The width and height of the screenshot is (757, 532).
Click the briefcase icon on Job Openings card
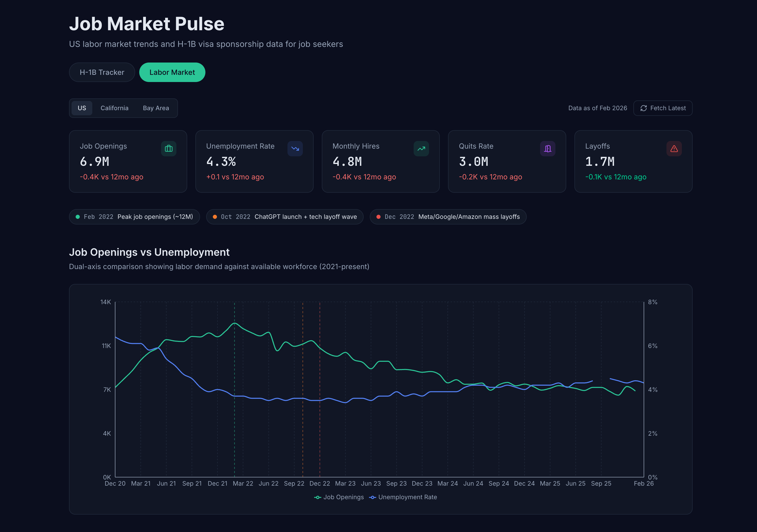coord(168,149)
